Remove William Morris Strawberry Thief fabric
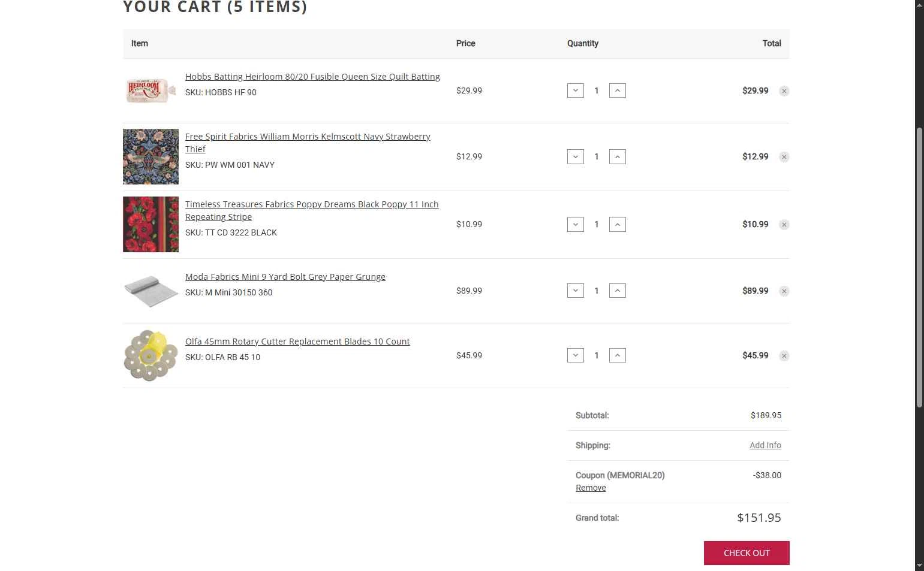The height and width of the screenshot is (571, 924). tap(784, 157)
